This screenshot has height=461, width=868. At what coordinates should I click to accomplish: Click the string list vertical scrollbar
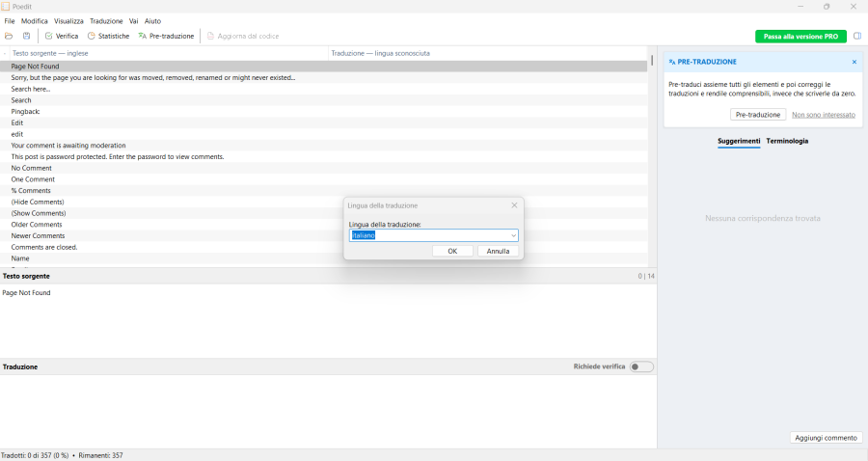652,154
